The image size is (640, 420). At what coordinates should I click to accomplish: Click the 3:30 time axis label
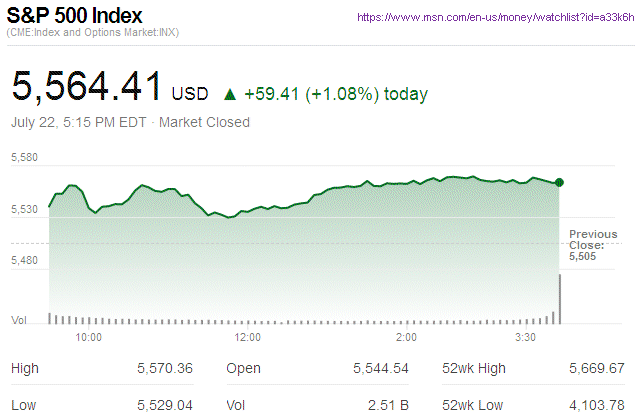(x=524, y=337)
